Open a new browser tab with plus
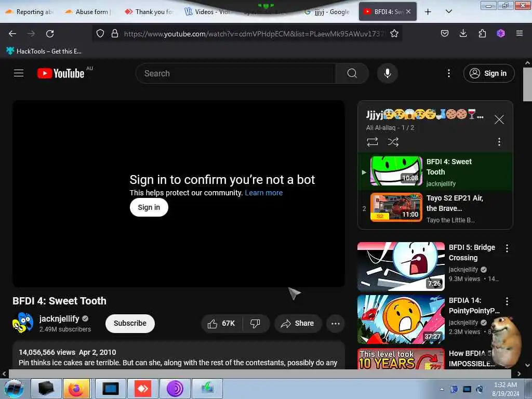532x399 pixels. [428, 11]
